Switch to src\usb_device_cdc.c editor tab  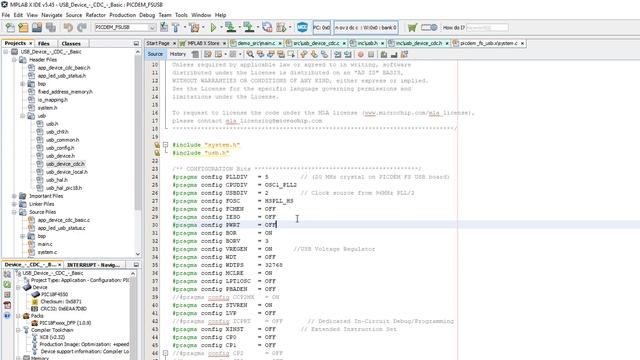point(316,43)
